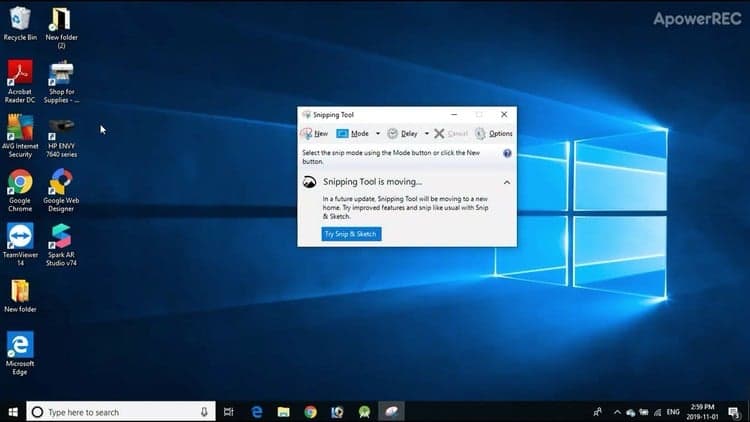Open the Recycle Bin desktop icon

point(20,23)
